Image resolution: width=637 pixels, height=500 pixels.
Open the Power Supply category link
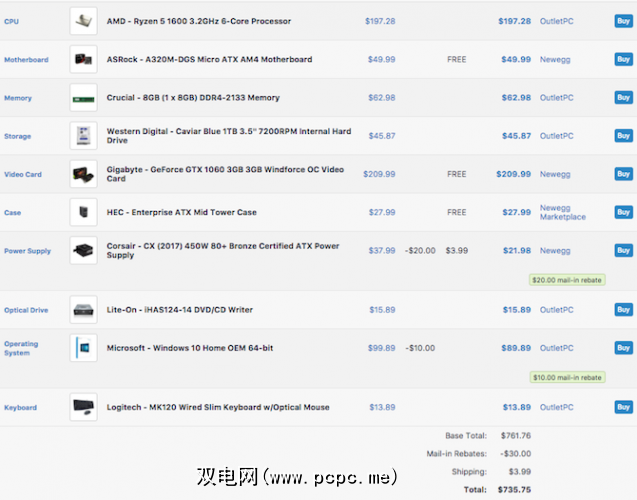pos(28,251)
